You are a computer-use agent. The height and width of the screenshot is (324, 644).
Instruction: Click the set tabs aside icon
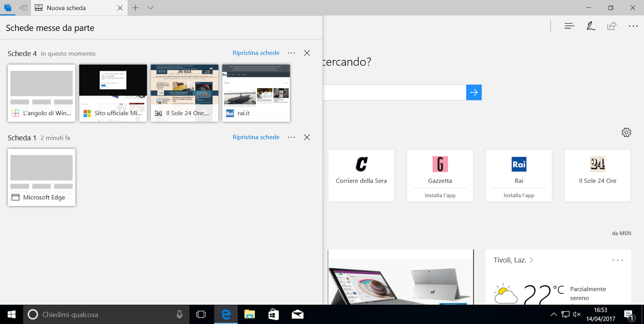(x=23, y=8)
